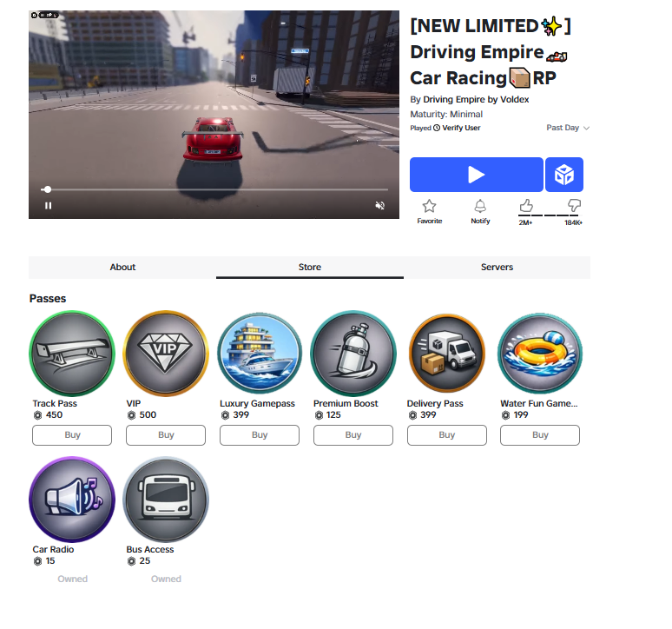The height and width of the screenshot is (629, 672).
Task: Open private server cube button
Action: 564,175
